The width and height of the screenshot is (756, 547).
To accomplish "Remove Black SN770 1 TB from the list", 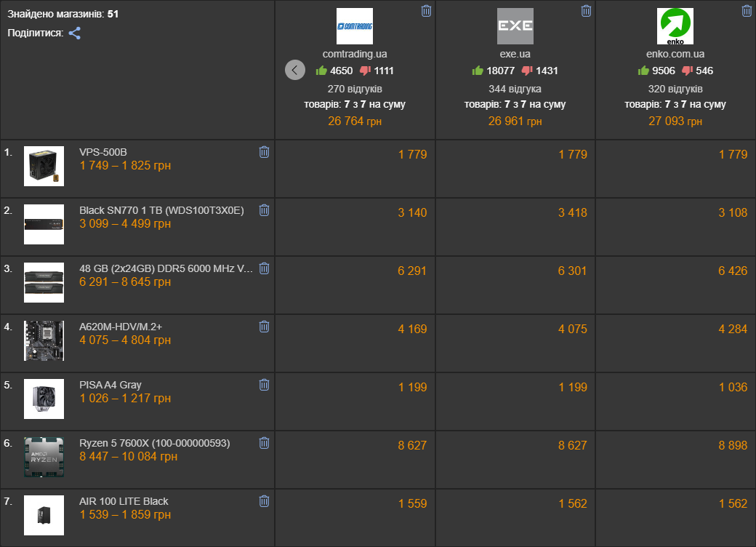I will pos(264,210).
